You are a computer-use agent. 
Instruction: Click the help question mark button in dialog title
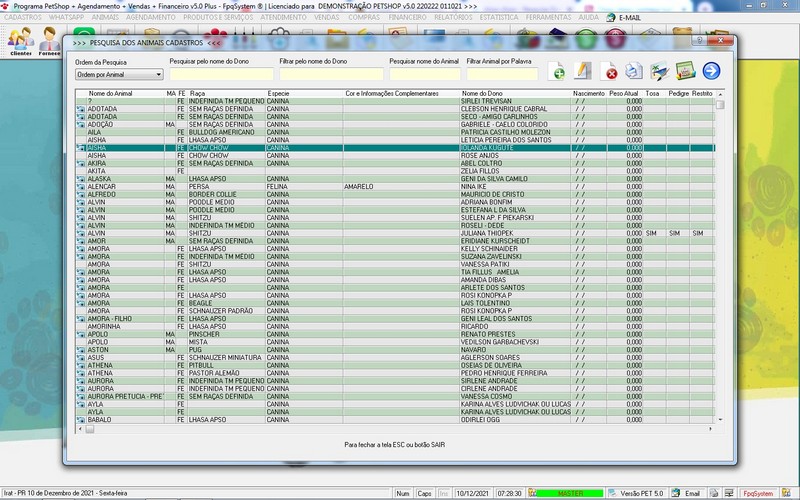pyautogui.click(x=700, y=40)
